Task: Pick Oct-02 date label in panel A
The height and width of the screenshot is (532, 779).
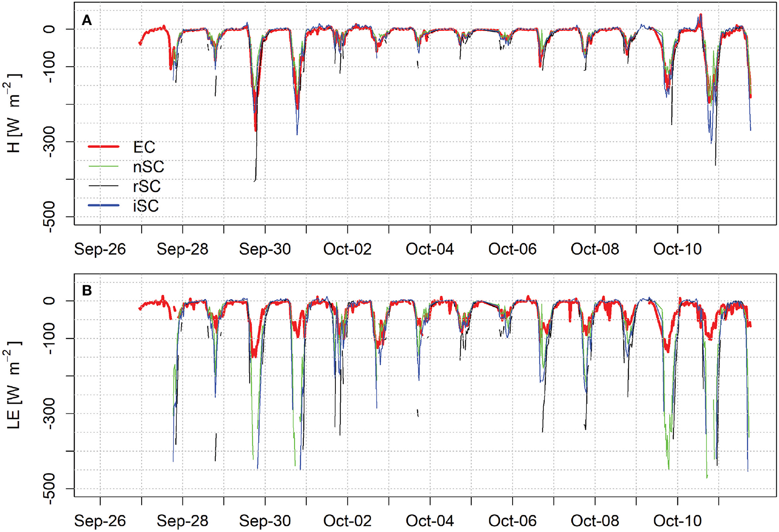Action: 347,250
